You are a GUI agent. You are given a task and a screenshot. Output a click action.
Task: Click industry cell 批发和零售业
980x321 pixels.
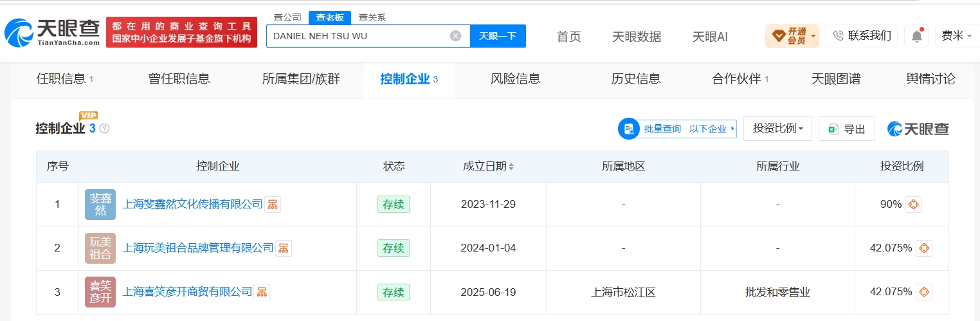[777, 292]
